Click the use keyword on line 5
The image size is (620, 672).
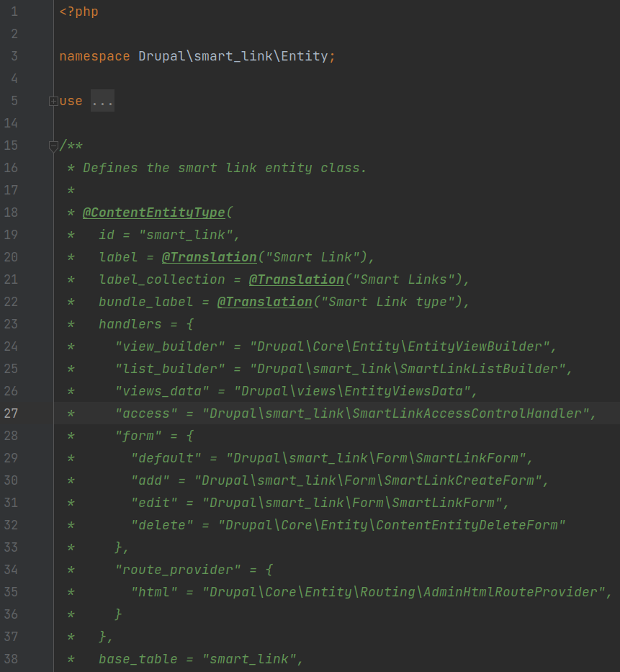(x=71, y=102)
